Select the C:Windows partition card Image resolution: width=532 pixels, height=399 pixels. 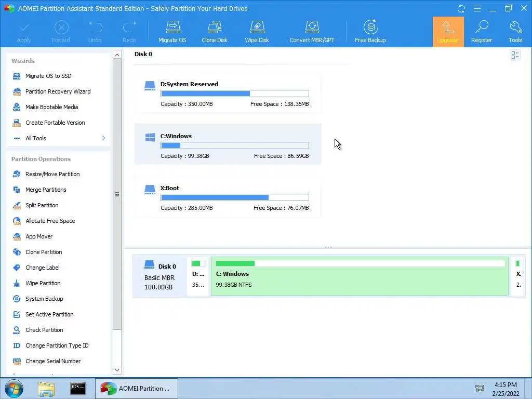point(228,144)
